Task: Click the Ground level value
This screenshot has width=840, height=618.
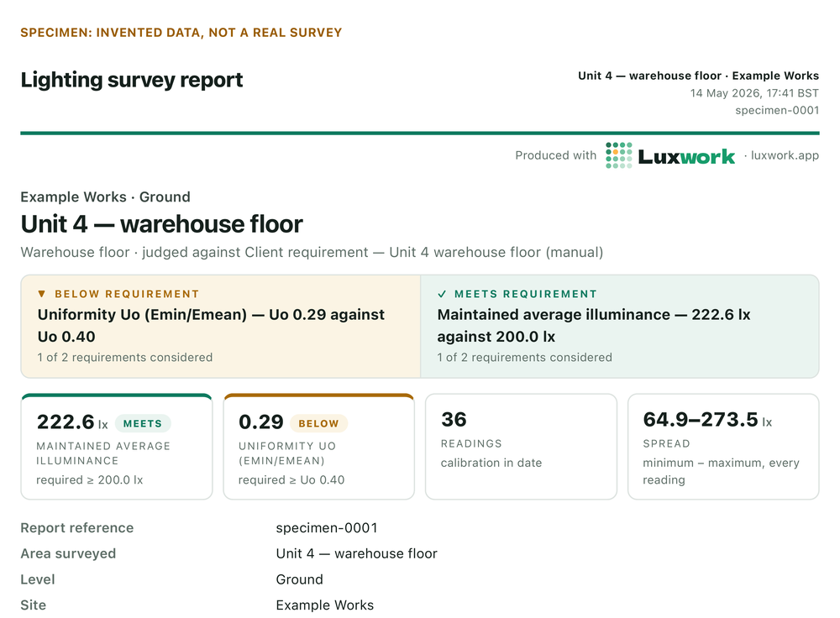Action: pos(300,579)
